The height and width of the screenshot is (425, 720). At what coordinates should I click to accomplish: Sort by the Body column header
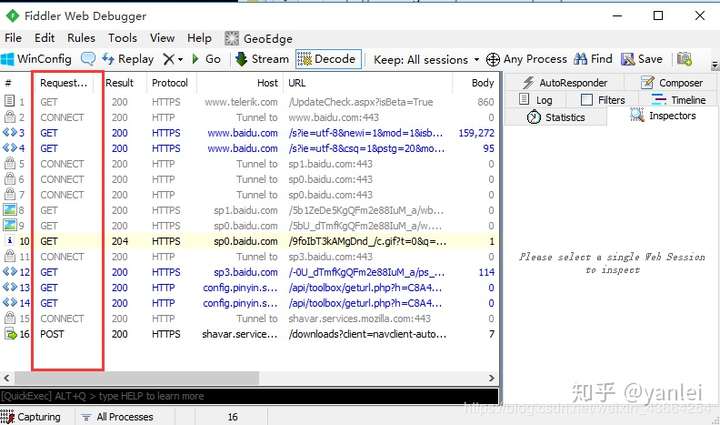coord(483,83)
